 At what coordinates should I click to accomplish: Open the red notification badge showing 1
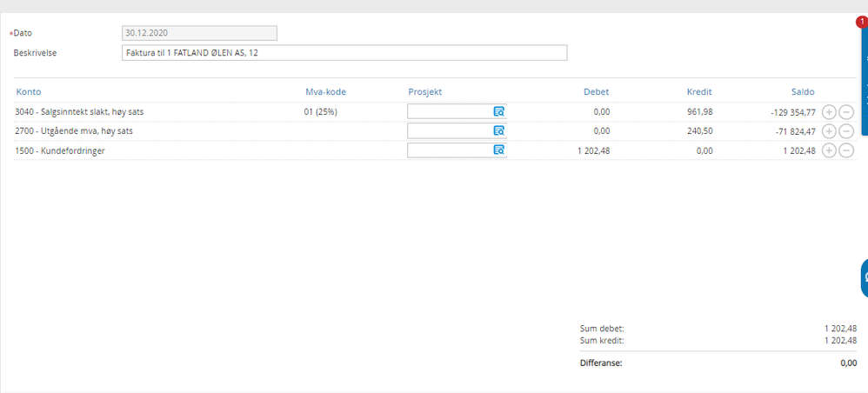point(861,22)
